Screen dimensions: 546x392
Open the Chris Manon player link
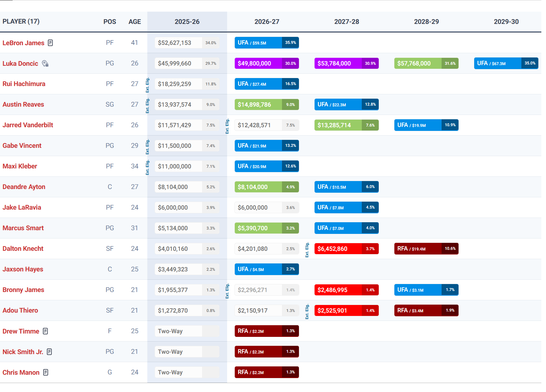(x=21, y=372)
